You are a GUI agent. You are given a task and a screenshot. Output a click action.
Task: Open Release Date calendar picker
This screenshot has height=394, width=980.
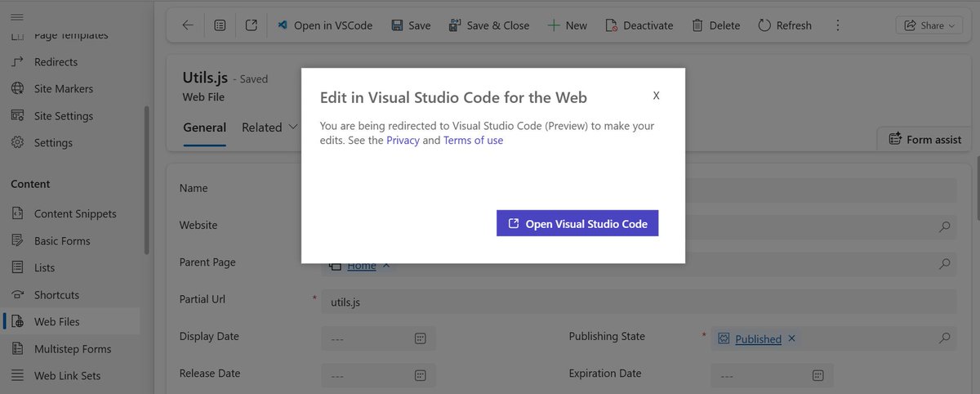[420, 375]
